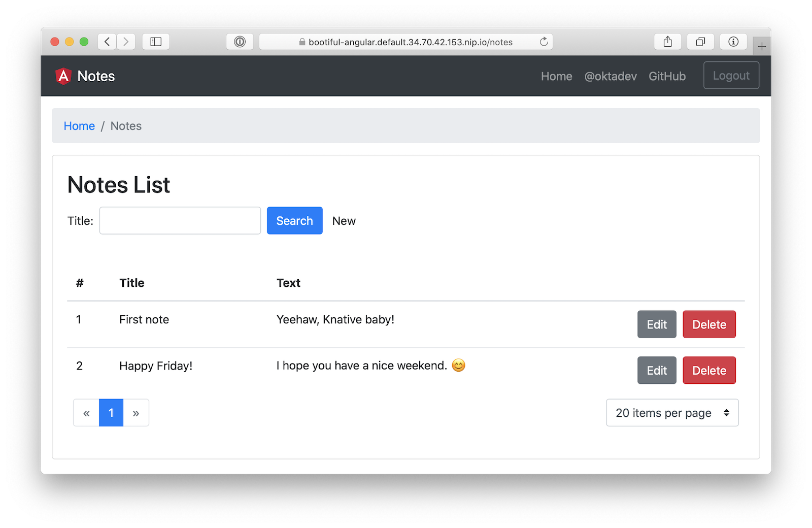Viewport: 812px width, 528px height.
Task: Edit the First note entry
Action: 657,324
